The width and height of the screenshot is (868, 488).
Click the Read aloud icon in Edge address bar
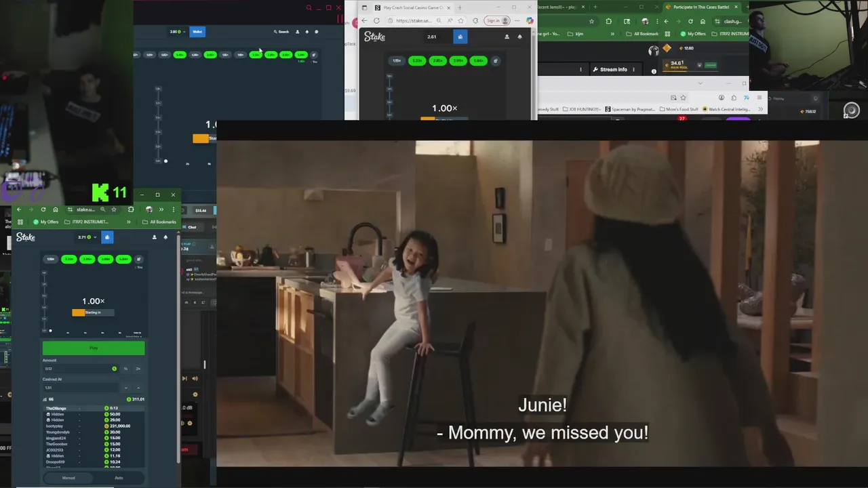click(x=450, y=20)
